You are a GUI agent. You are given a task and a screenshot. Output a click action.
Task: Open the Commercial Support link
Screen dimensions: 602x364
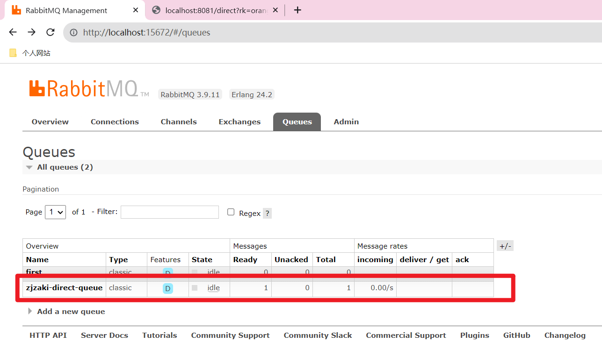click(406, 335)
